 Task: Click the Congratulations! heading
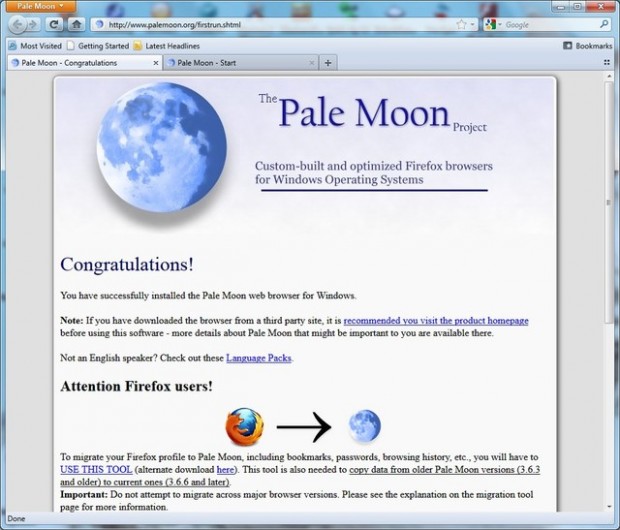click(127, 264)
